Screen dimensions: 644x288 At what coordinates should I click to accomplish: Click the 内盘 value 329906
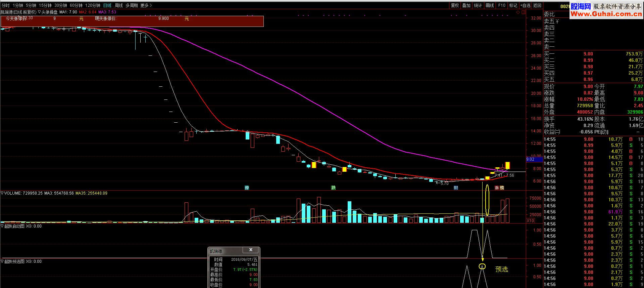635,112
